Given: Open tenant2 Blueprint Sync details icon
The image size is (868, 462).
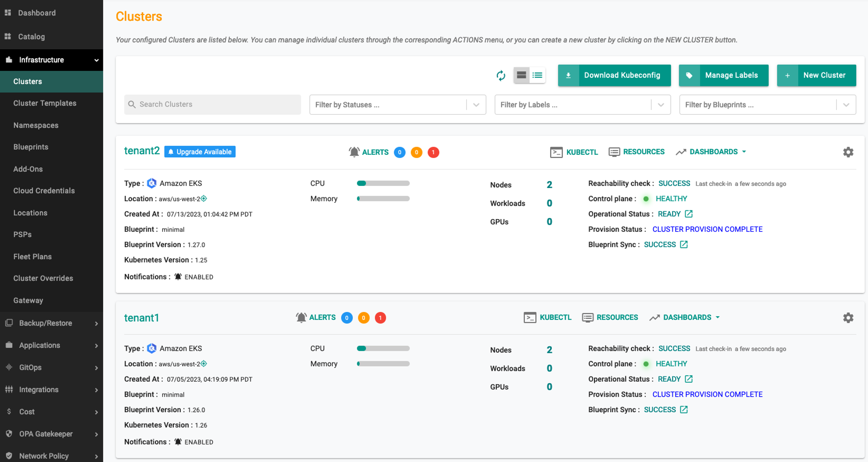Looking at the screenshot, I should click(x=684, y=244).
